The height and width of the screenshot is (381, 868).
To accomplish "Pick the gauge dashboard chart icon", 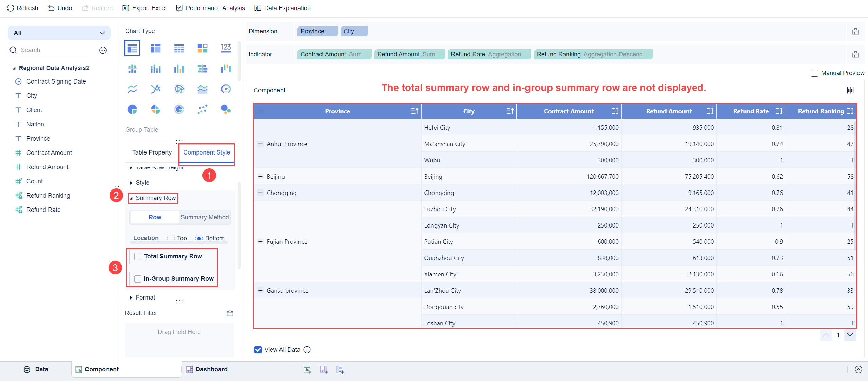I will tap(226, 89).
